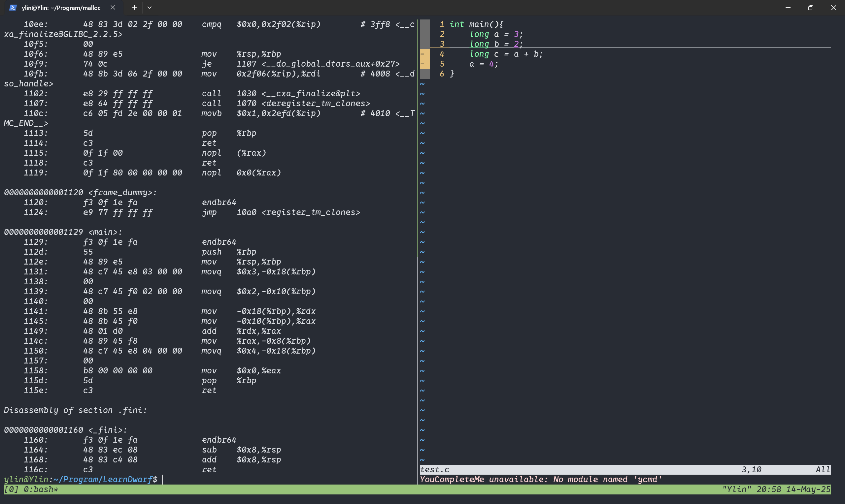Expand the new tab profile dropdown
Screen dimensions: 845x504
tap(150, 8)
